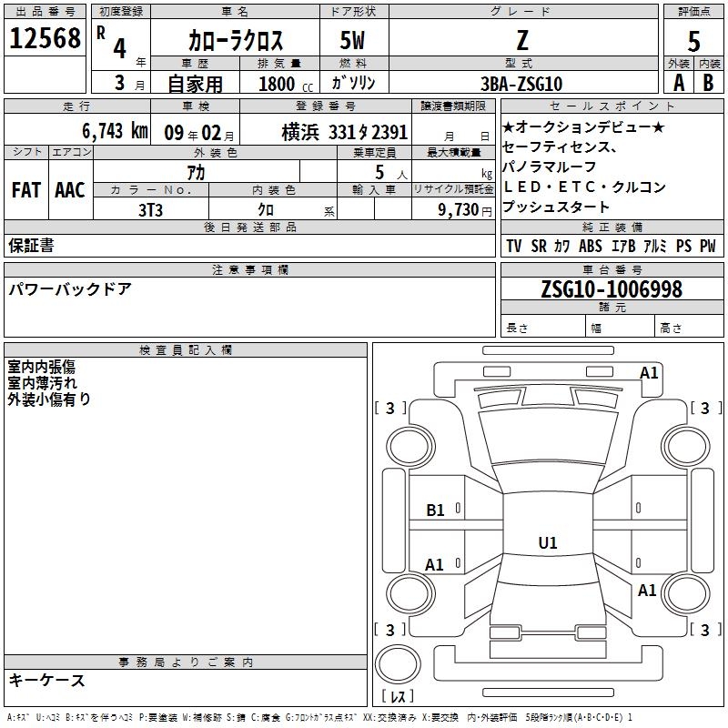The width and height of the screenshot is (728, 728).
Task: Click the キーケース note text
Action: [47, 680]
